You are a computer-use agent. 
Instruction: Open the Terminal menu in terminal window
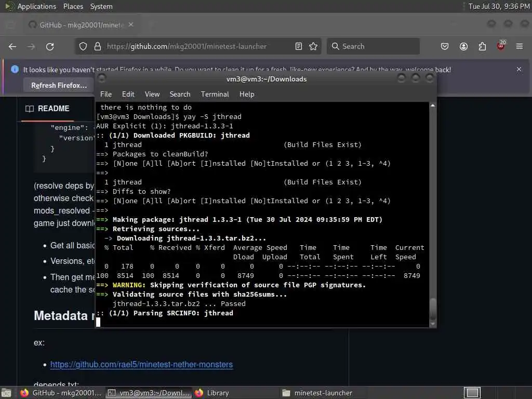(215, 95)
